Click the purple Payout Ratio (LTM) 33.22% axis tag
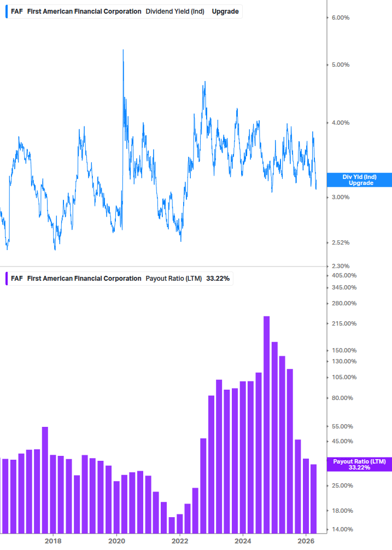392x550 pixels. click(359, 465)
